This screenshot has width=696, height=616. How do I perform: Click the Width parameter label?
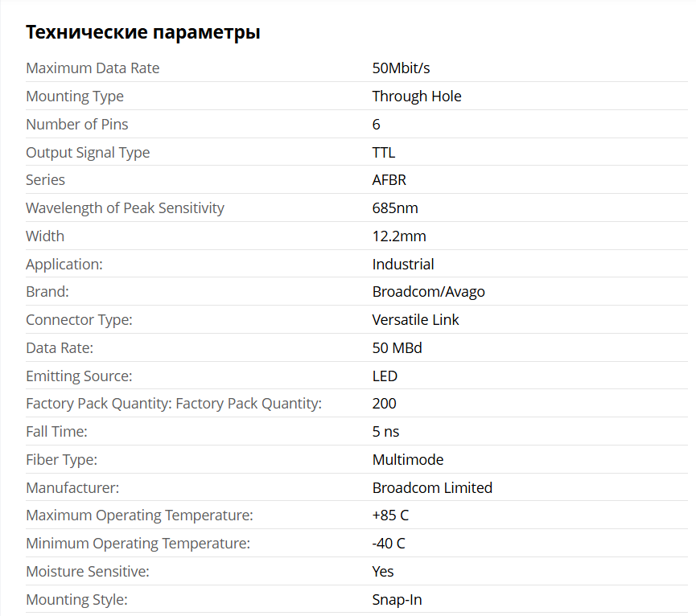[45, 236]
